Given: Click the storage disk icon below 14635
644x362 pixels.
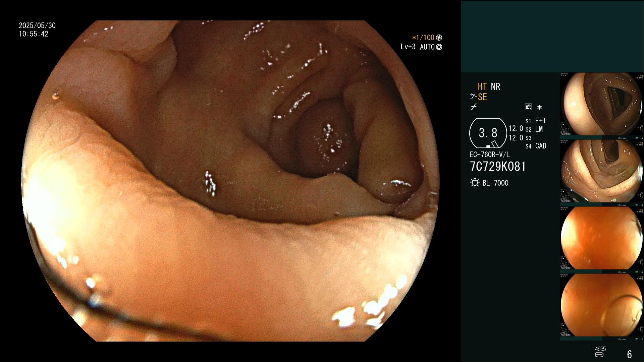Looking at the screenshot, I should coord(599,355).
